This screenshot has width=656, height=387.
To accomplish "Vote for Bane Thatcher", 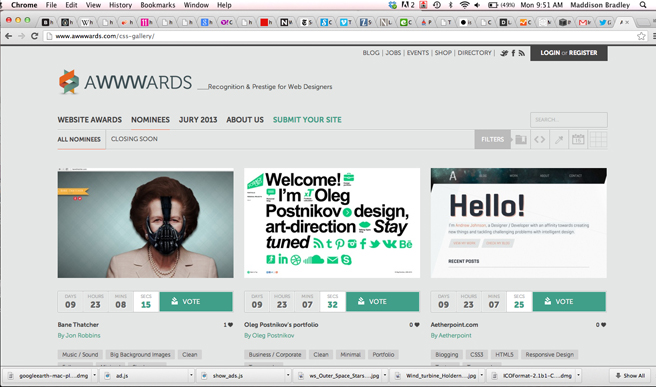I will coord(196,302).
